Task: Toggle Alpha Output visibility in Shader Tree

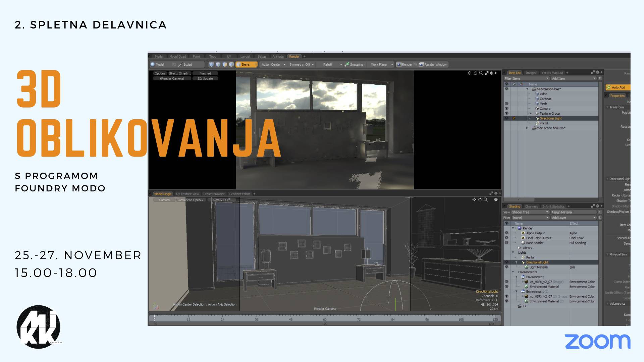Action: pyautogui.click(x=506, y=233)
